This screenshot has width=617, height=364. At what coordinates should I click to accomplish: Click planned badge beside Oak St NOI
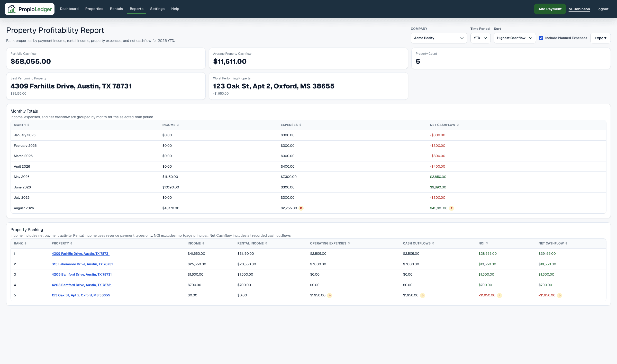[500, 296]
